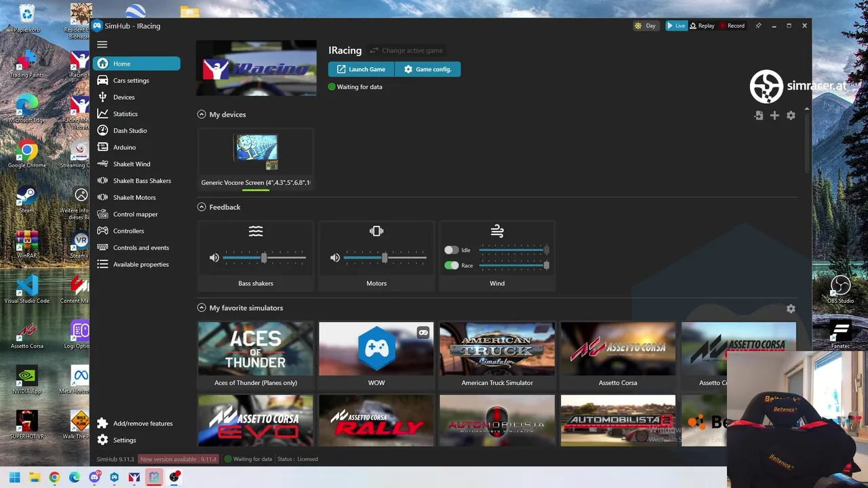This screenshot has width=868, height=488.
Task: Select the Assetto Corsa tile
Action: point(618,355)
